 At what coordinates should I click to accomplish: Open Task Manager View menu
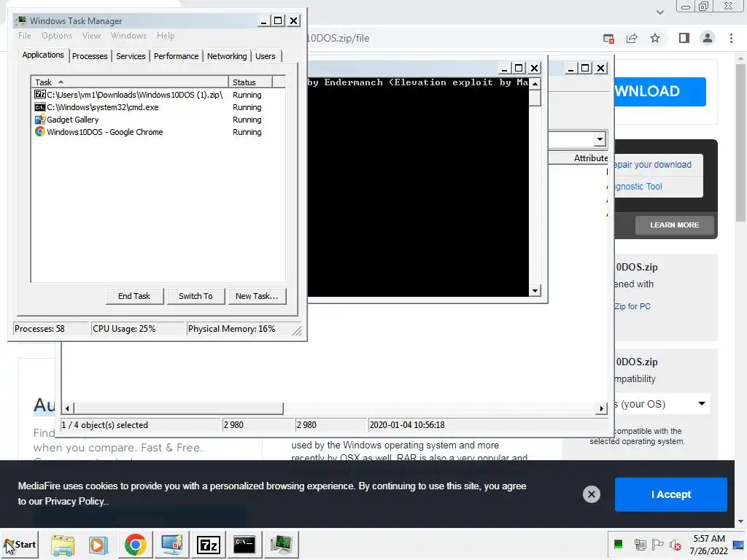(91, 36)
